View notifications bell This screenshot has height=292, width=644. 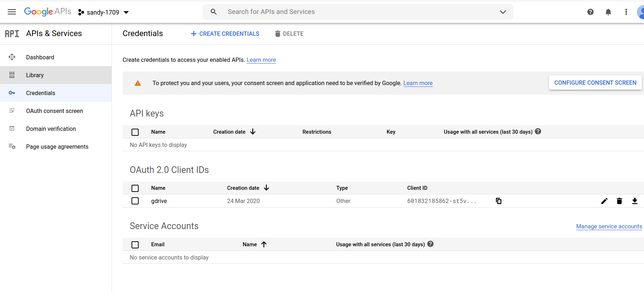click(608, 12)
